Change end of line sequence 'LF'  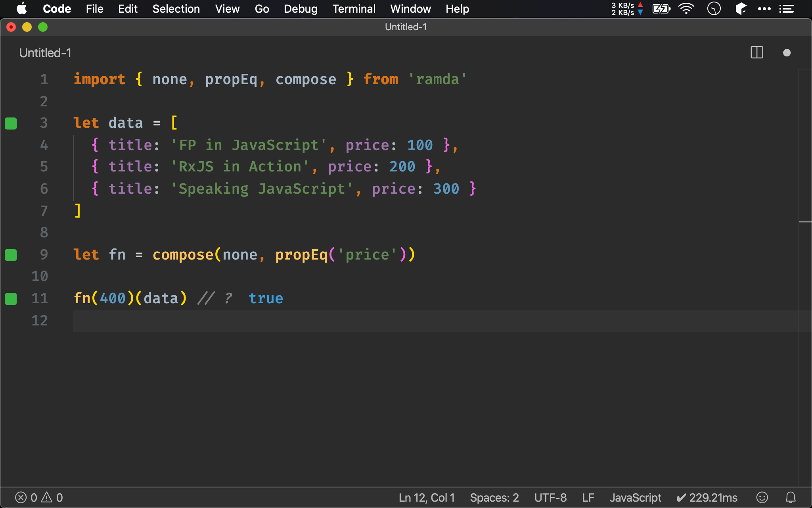click(588, 498)
